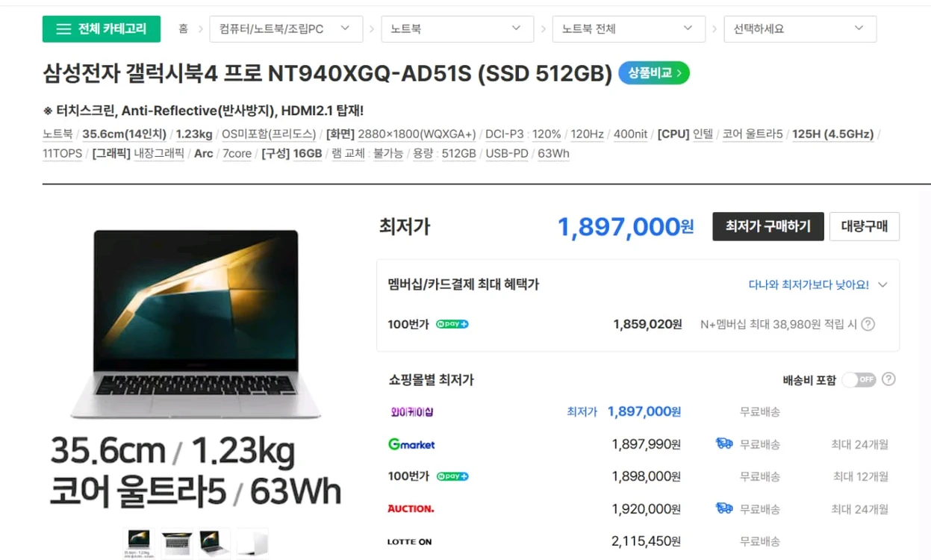The height and width of the screenshot is (560, 931).
Task: Click the 7core spec link
Action: pyautogui.click(x=237, y=154)
